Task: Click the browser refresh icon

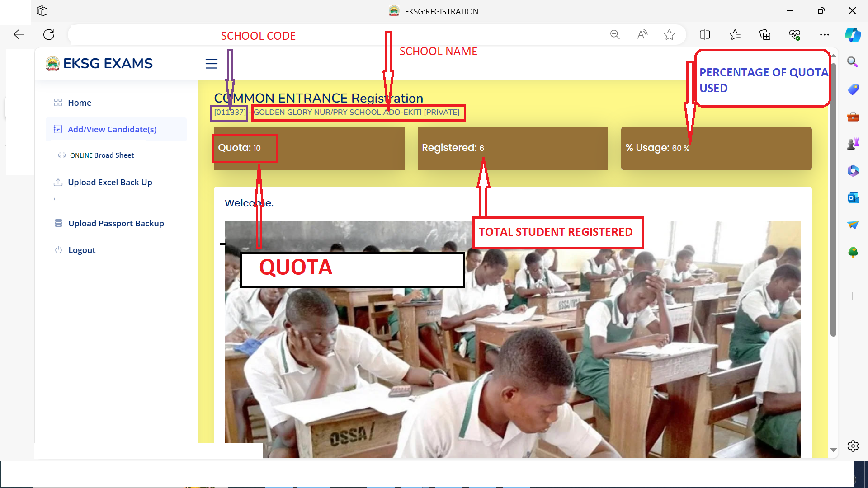Action: pos(49,34)
